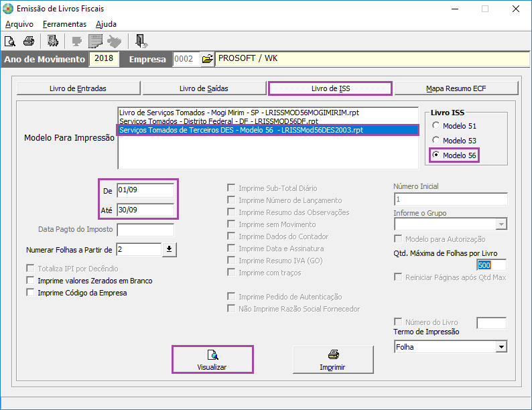532x410 pixels.
Task: Open company folder lookup icon
Action: (x=207, y=59)
